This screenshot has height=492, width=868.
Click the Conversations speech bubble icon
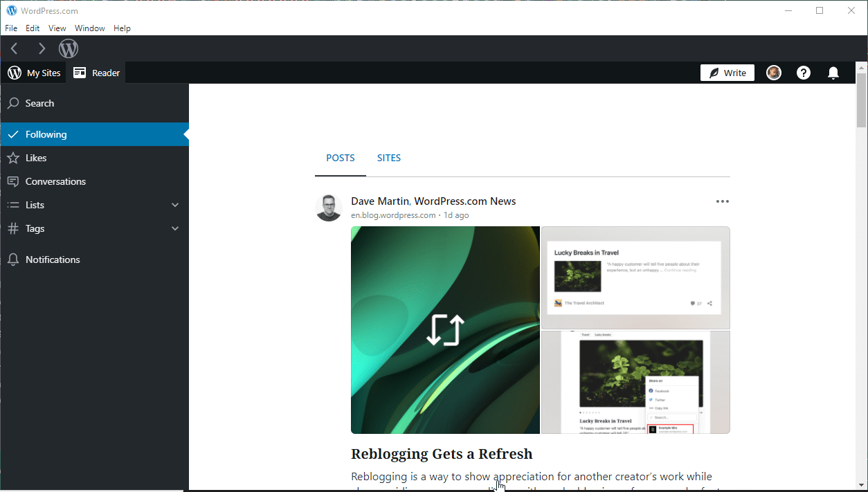click(x=12, y=181)
